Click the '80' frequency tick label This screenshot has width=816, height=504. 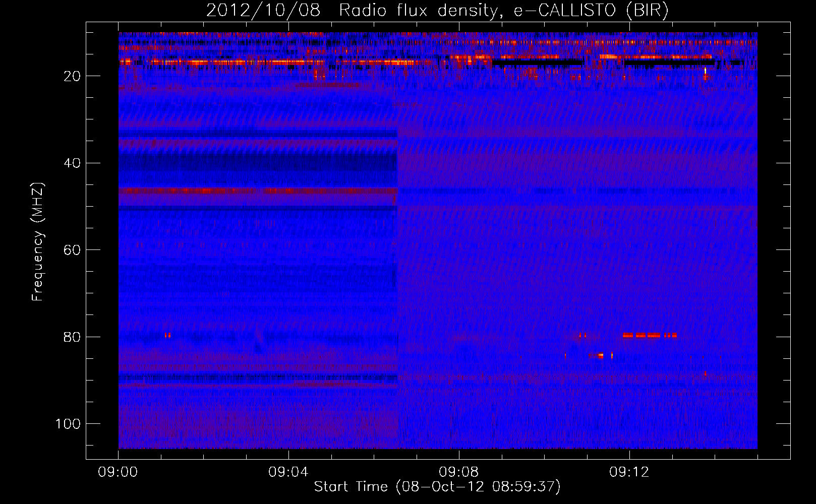(x=72, y=337)
